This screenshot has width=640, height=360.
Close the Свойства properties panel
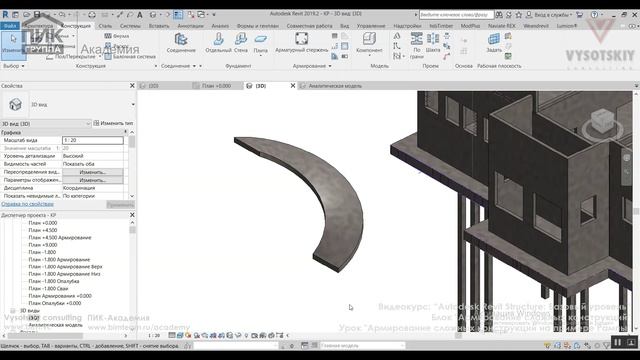pyautogui.click(x=132, y=86)
